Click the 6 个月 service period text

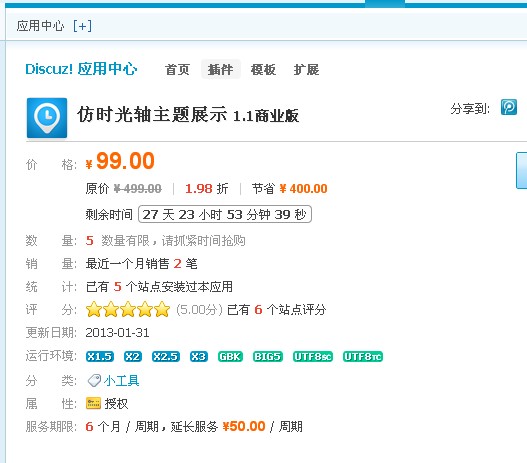point(103,426)
